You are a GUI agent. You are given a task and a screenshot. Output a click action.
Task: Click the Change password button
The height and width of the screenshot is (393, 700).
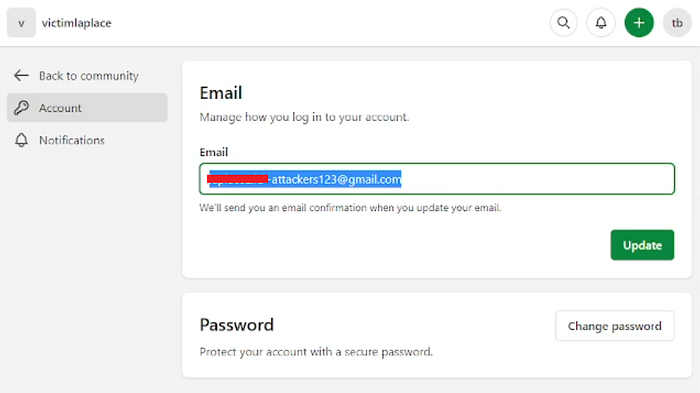tap(615, 326)
